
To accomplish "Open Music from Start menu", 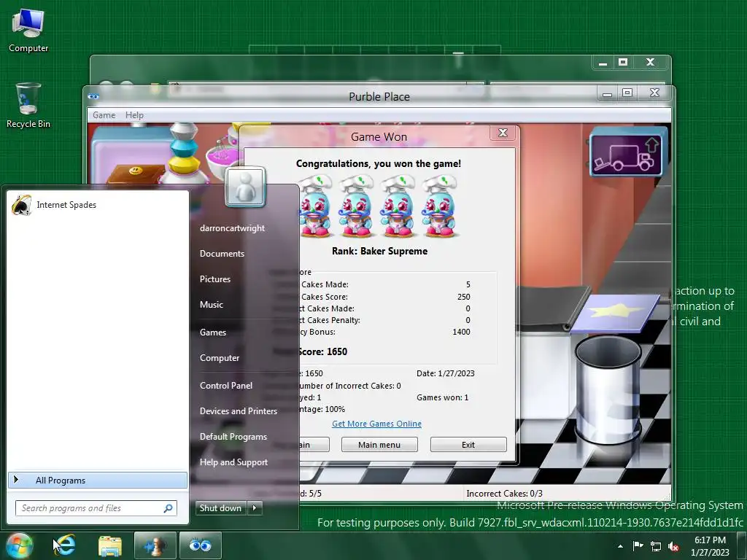I will coord(212,305).
